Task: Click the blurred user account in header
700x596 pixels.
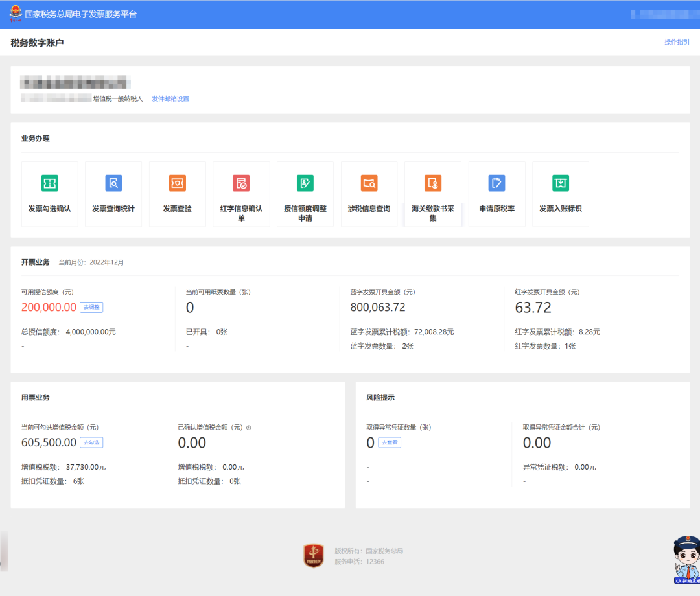Action: pos(661,14)
